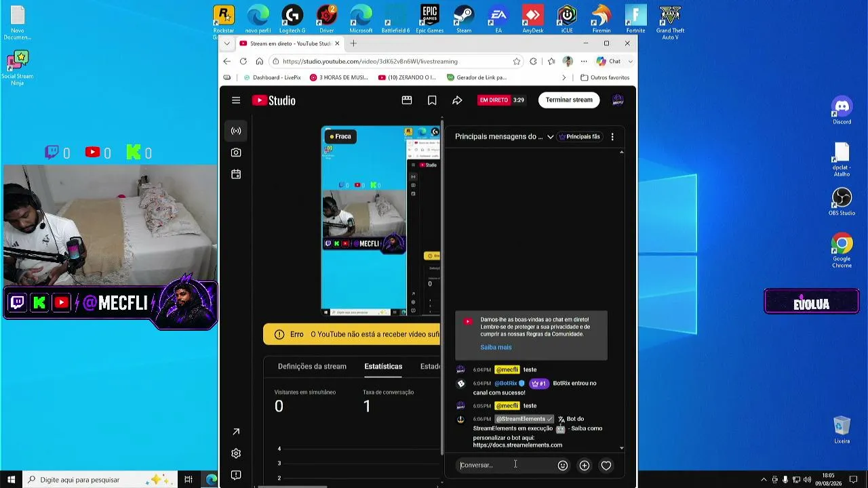Open the channel avatar account menu
868x488 pixels.
[618, 100]
